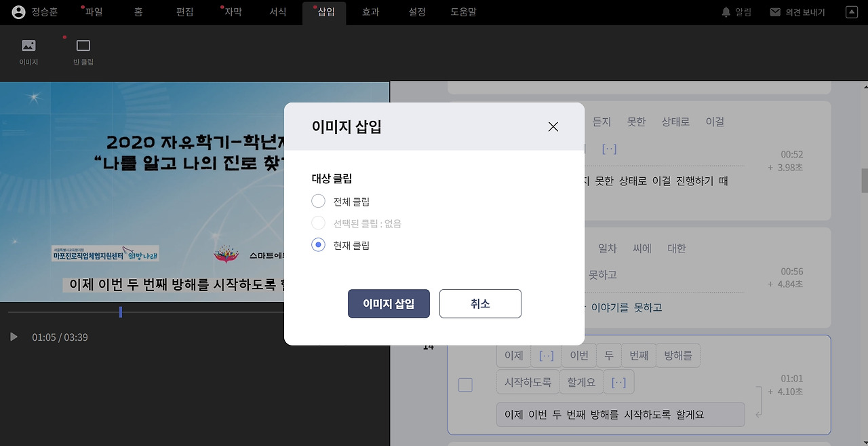Click the subtitle text field of clip 14
The image size is (868, 446).
point(620,414)
